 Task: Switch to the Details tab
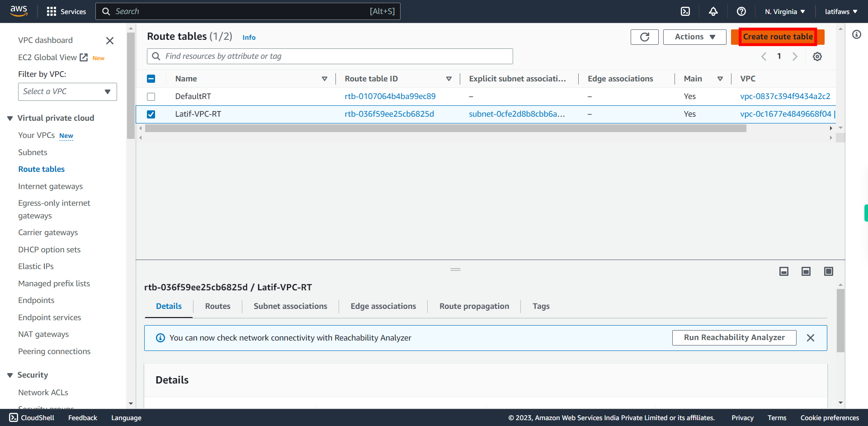[x=169, y=306]
